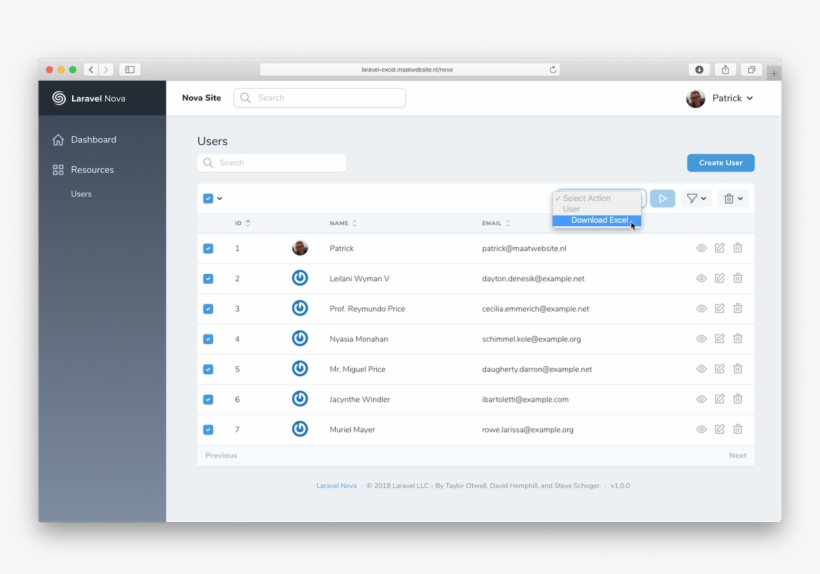View Leilani Wyman V details eye icon

click(701, 279)
